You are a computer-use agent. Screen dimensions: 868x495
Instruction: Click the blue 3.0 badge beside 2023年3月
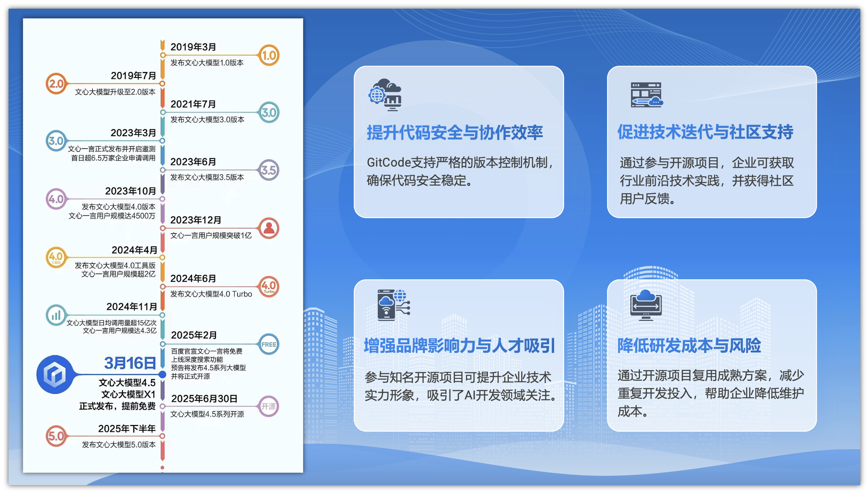tap(56, 141)
